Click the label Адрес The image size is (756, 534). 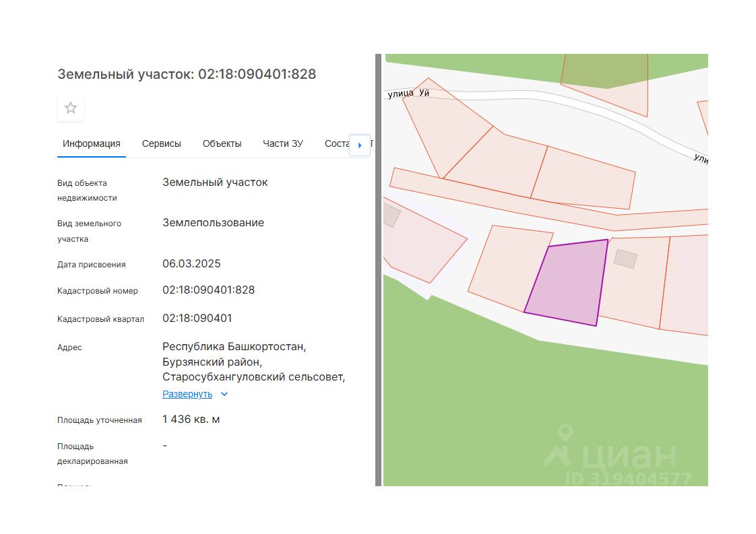coord(69,347)
